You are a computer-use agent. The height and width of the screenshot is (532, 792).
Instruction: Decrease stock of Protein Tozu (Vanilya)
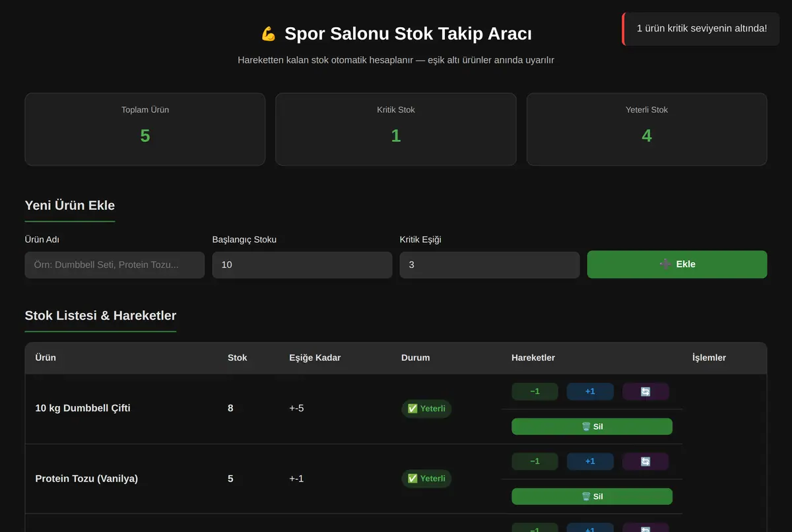click(x=535, y=461)
